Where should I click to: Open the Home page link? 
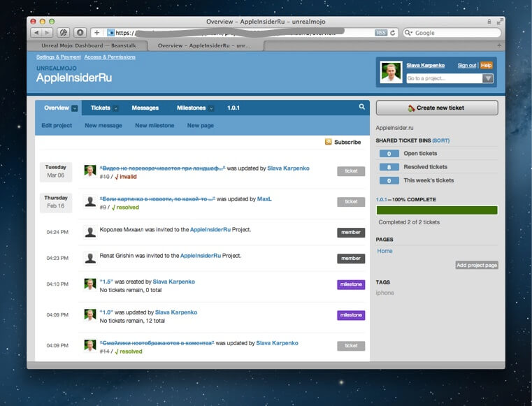click(384, 251)
